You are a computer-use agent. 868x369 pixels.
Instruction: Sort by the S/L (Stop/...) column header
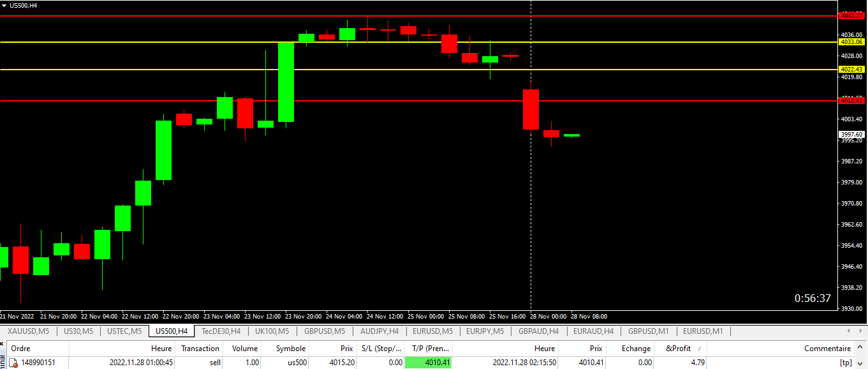381,349
